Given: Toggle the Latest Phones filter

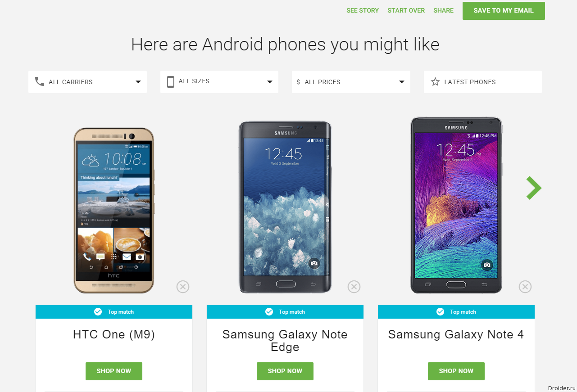Looking at the screenshot, I should 483,82.
